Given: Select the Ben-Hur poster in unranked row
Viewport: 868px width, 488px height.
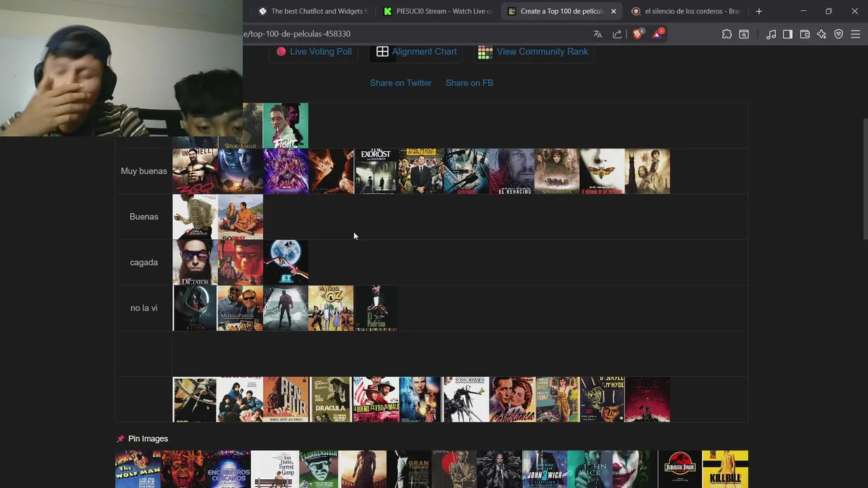Looking at the screenshot, I should click(285, 400).
